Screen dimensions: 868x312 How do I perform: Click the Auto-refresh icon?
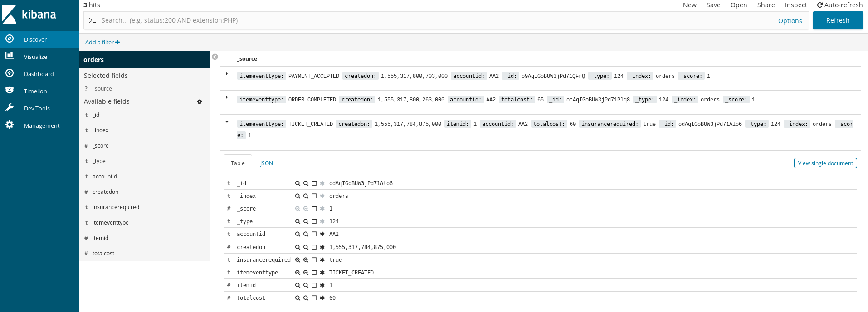[819, 5]
